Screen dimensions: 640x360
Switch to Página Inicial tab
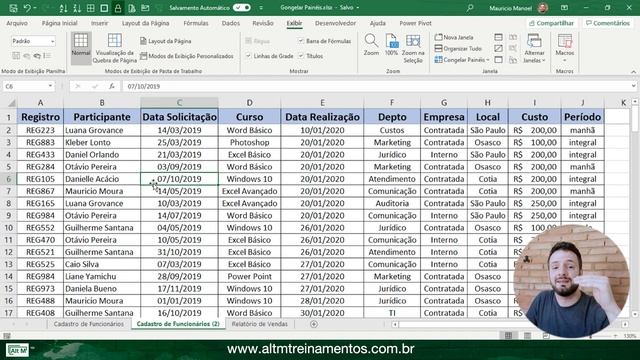60,23
